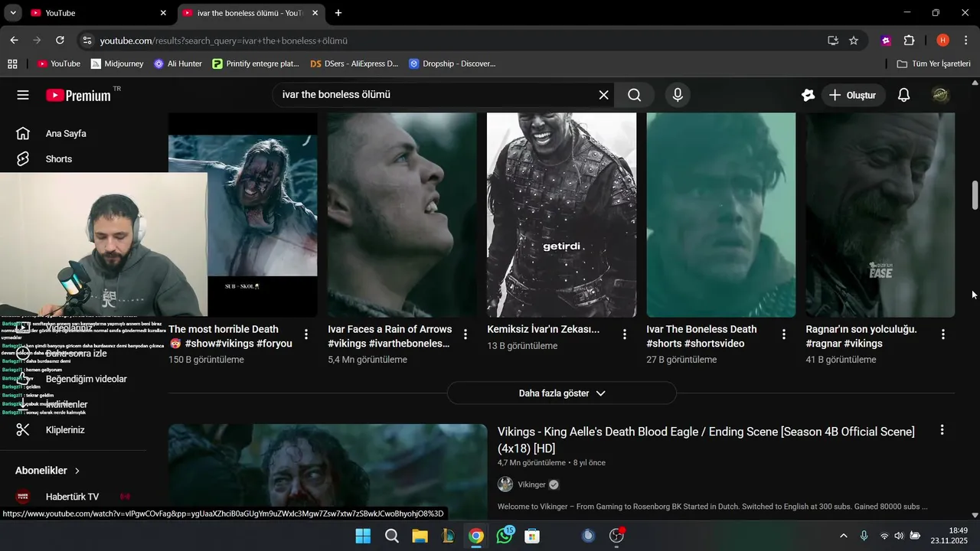The image size is (980, 551).
Task: Expand the Abonelikler section chevron
Action: (x=77, y=471)
